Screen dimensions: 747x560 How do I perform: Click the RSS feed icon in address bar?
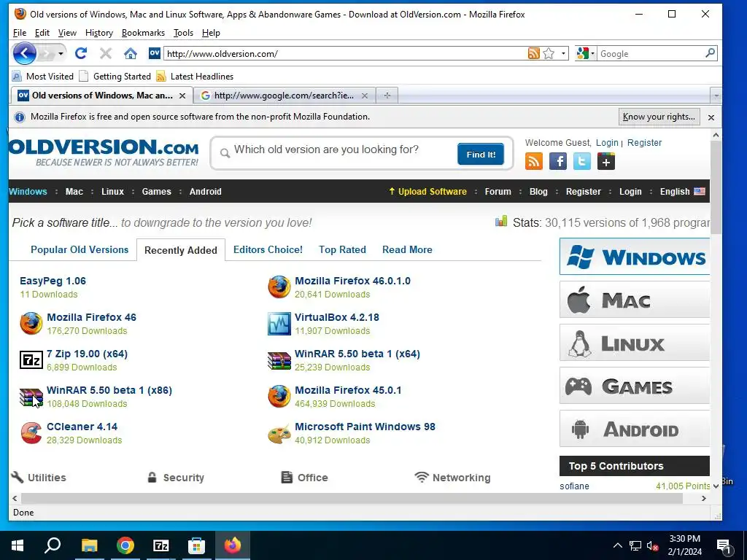pyautogui.click(x=533, y=53)
